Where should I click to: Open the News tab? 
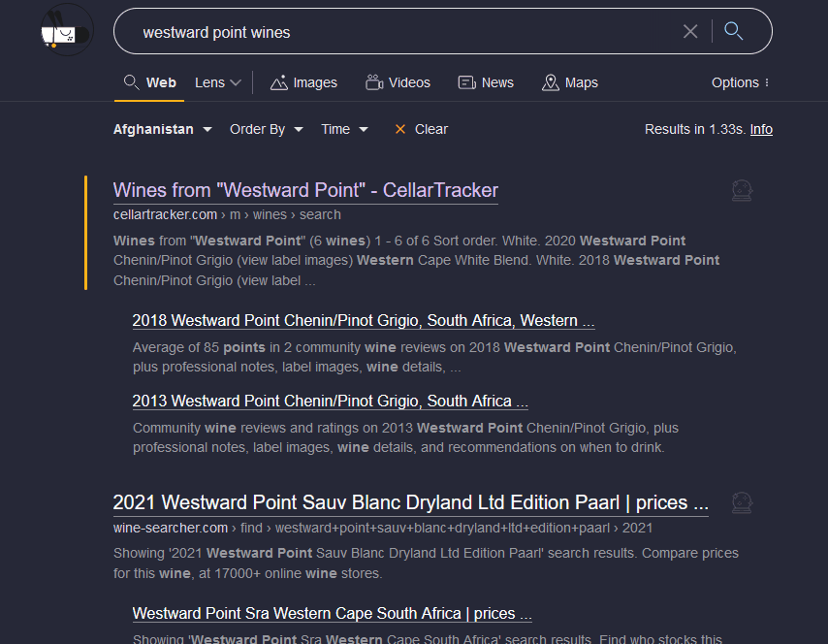(486, 82)
